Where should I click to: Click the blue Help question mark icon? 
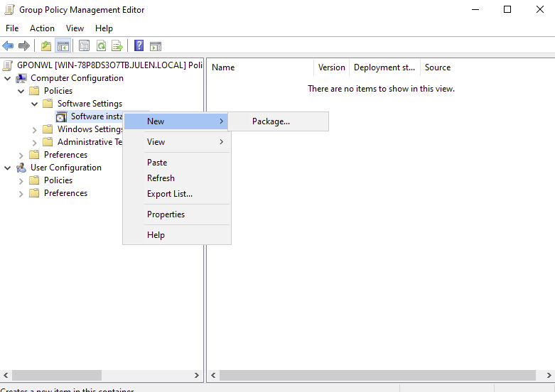(139, 46)
